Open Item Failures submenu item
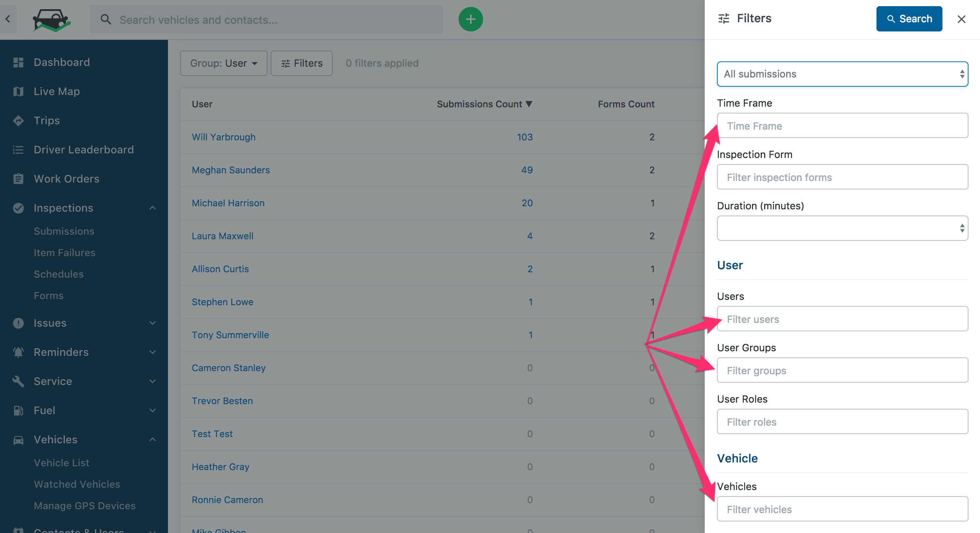The width and height of the screenshot is (980, 533). pyautogui.click(x=64, y=253)
